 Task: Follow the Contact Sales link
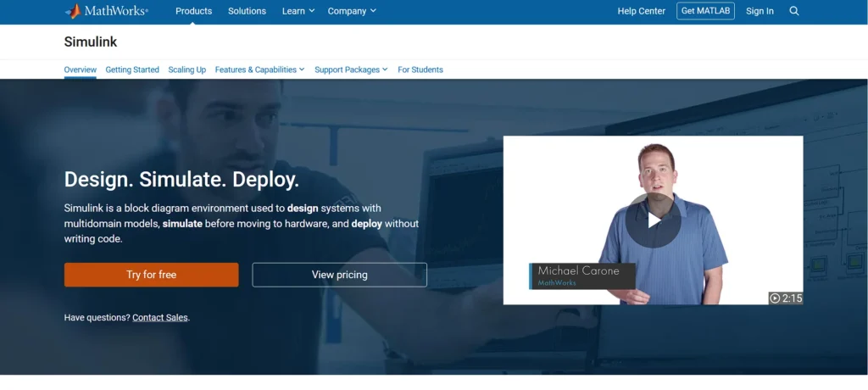pyautogui.click(x=160, y=317)
